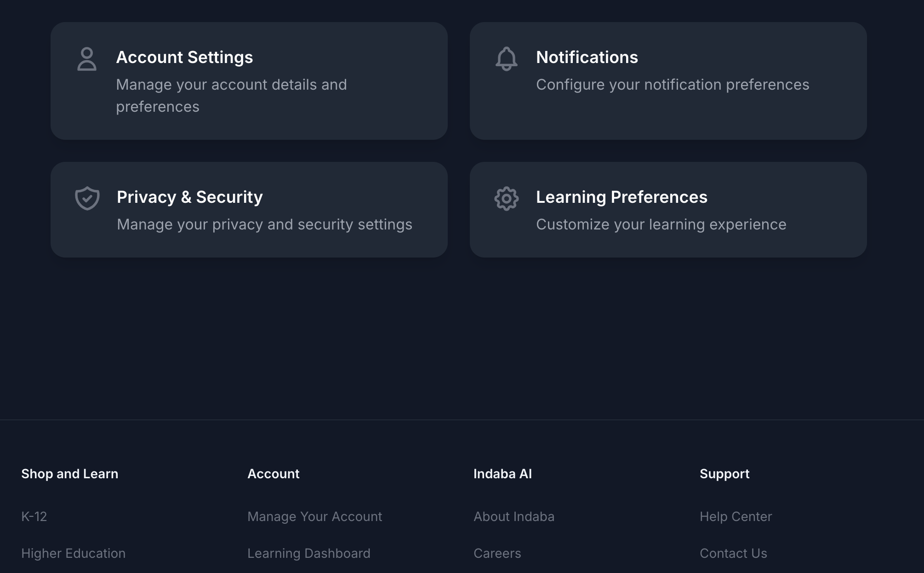Visit the Learning Dashboard footer link
924x573 pixels.
point(308,554)
